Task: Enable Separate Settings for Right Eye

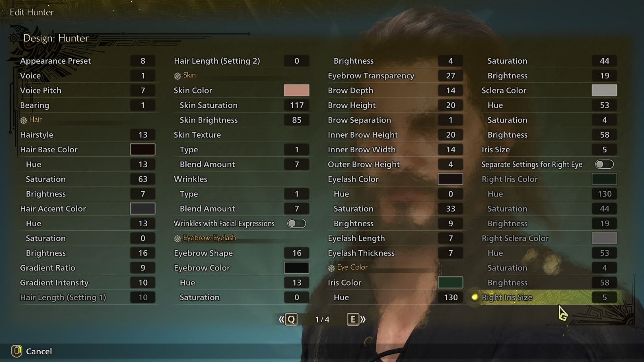Action: [604, 164]
